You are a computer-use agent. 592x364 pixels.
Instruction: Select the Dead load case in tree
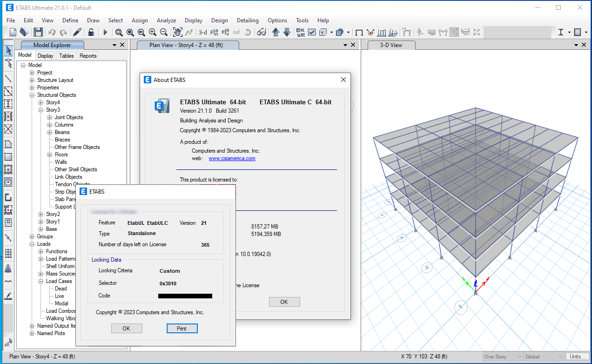pyautogui.click(x=61, y=289)
